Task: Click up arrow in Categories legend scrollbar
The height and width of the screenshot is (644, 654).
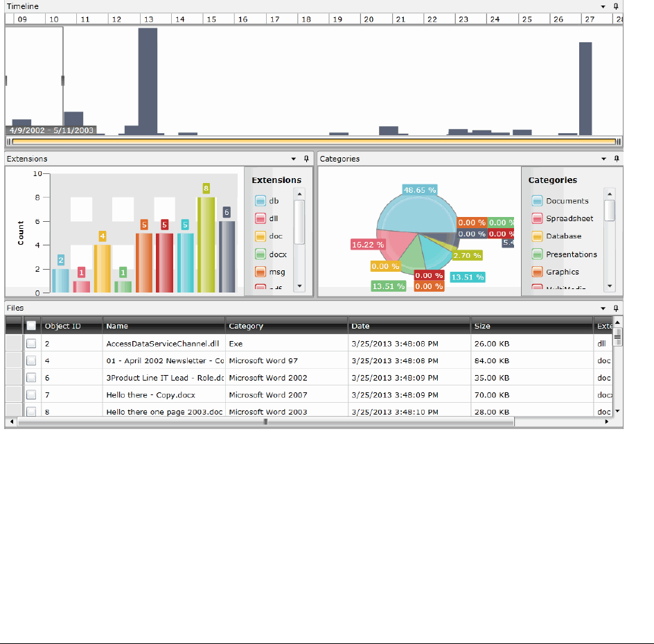Action: 610,194
